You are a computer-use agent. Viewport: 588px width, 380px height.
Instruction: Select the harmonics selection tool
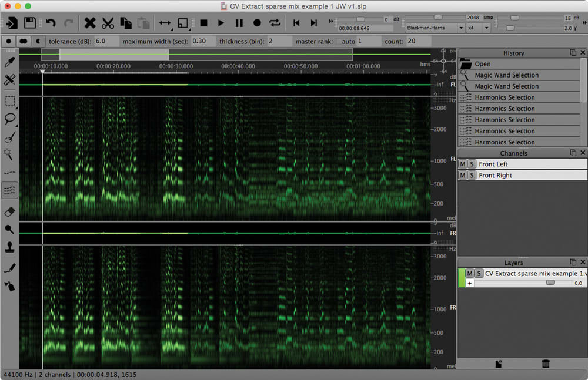pos(9,190)
